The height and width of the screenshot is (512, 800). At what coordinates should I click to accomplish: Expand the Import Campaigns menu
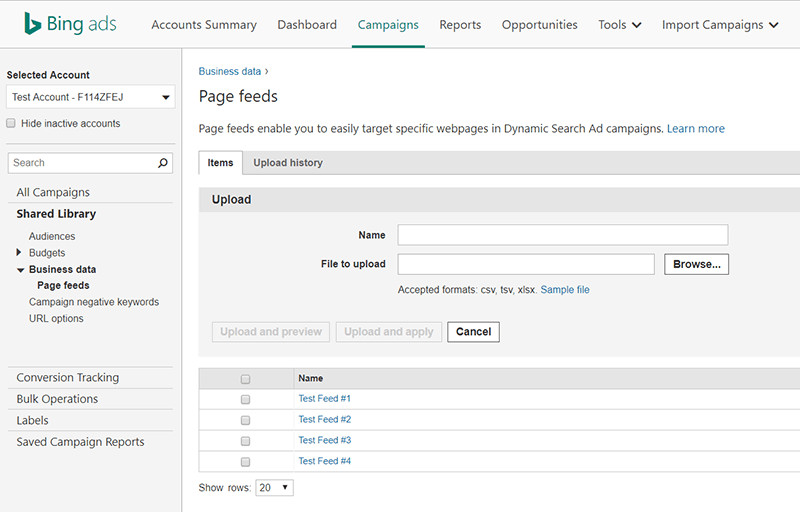(719, 25)
